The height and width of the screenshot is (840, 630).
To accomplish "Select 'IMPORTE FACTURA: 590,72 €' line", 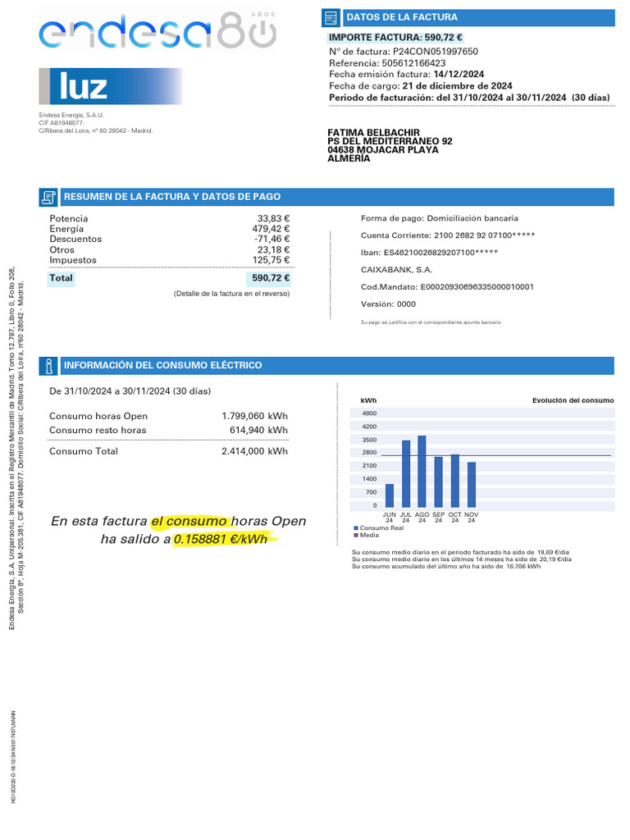I will (395, 38).
